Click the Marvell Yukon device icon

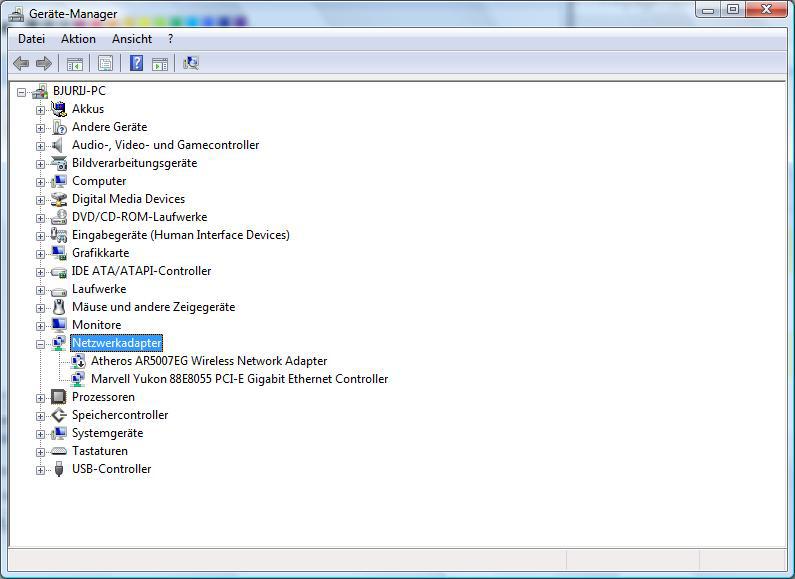(x=78, y=379)
